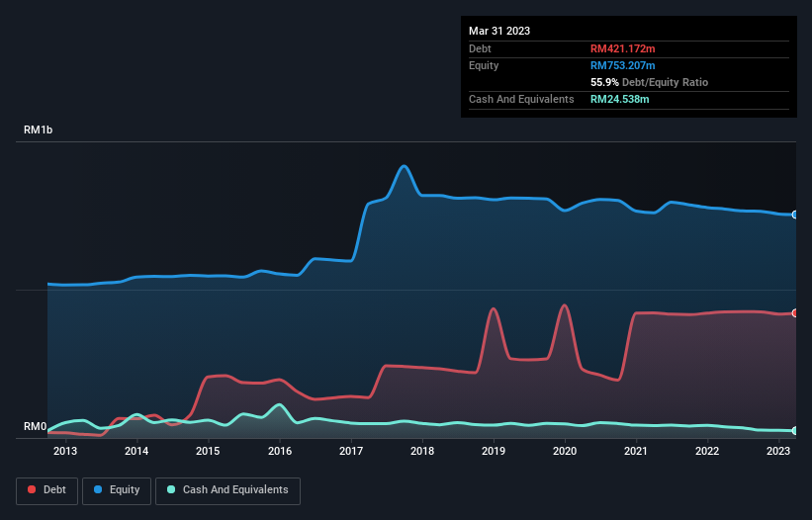This screenshot has width=812, height=520.
Task: Click the debt spike peak at 2019
Action: [x=493, y=308]
